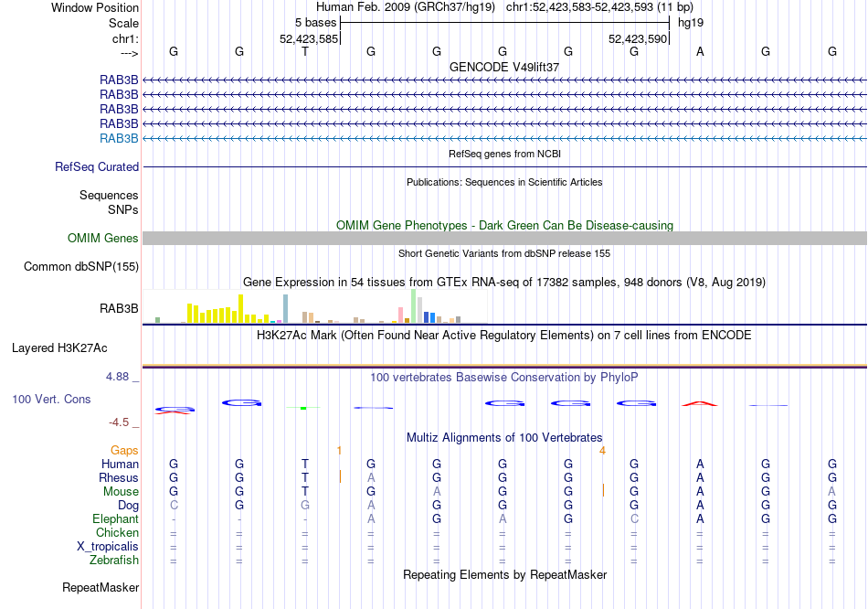Click the Sequences track label
Screen dimensions: 868x609
pos(109,195)
